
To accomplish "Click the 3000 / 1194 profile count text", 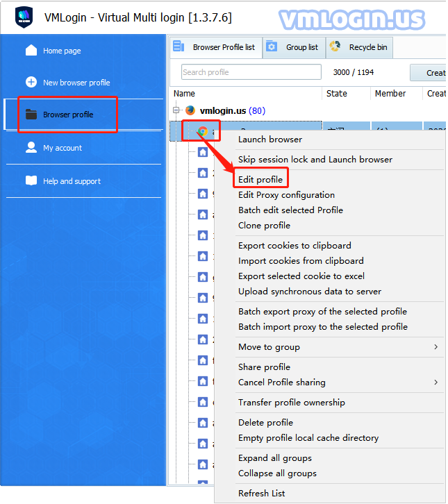I will click(x=354, y=72).
